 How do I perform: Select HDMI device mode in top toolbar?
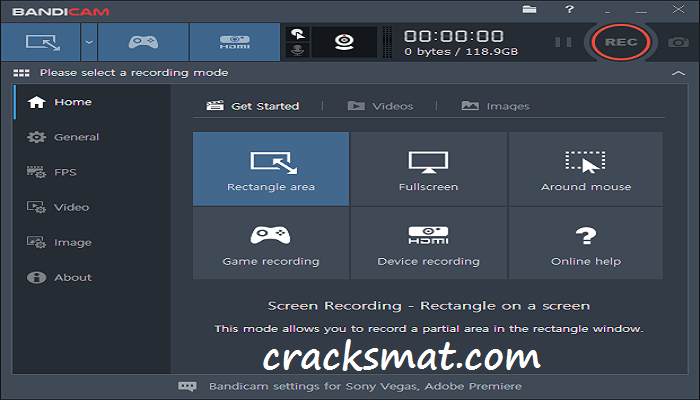coord(235,42)
